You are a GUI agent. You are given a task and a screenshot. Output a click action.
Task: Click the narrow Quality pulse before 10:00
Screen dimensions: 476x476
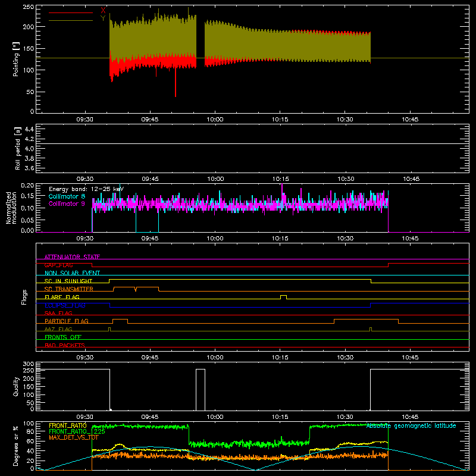(x=201, y=390)
